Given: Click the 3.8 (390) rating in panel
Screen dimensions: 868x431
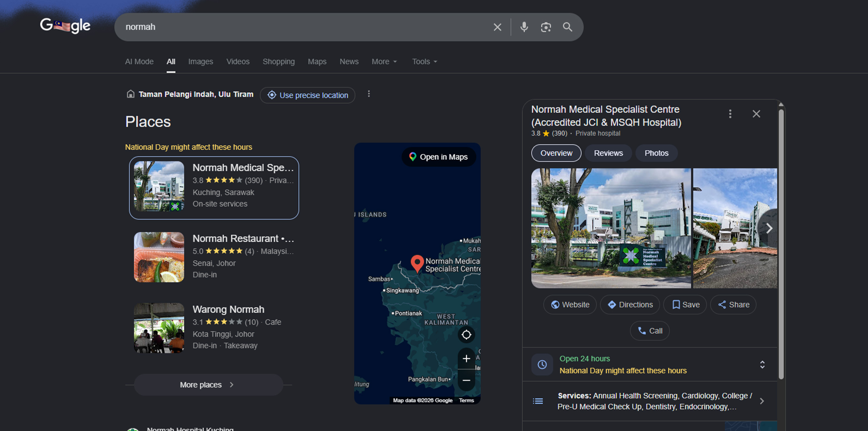Looking at the screenshot, I should point(549,133).
